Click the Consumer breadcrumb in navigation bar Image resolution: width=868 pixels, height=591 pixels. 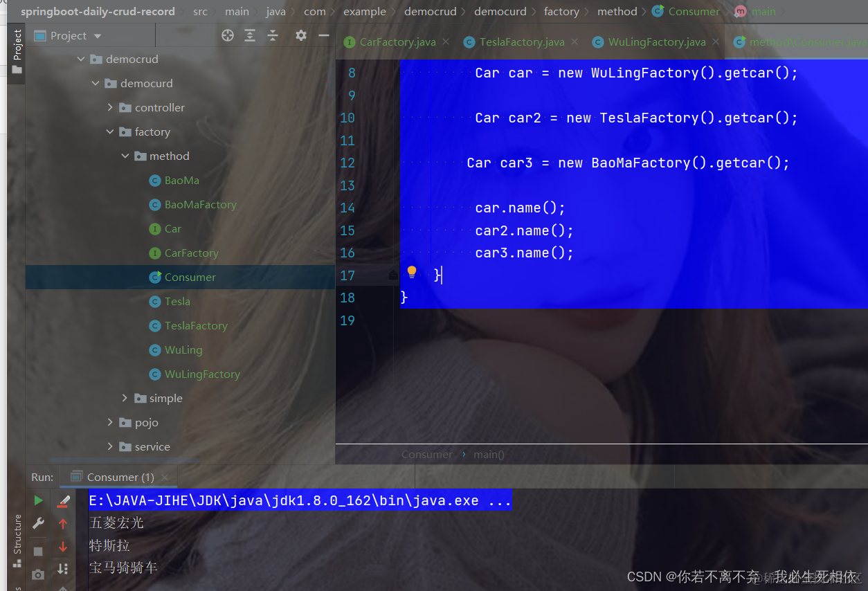[694, 11]
